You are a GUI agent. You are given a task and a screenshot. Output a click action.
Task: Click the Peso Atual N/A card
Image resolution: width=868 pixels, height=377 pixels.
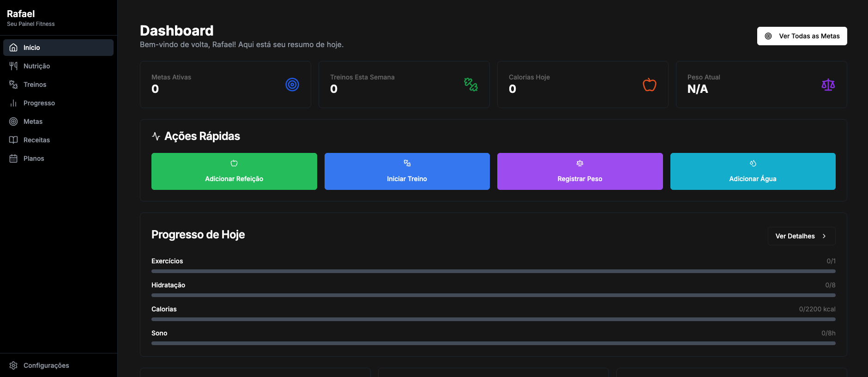tap(761, 85)
